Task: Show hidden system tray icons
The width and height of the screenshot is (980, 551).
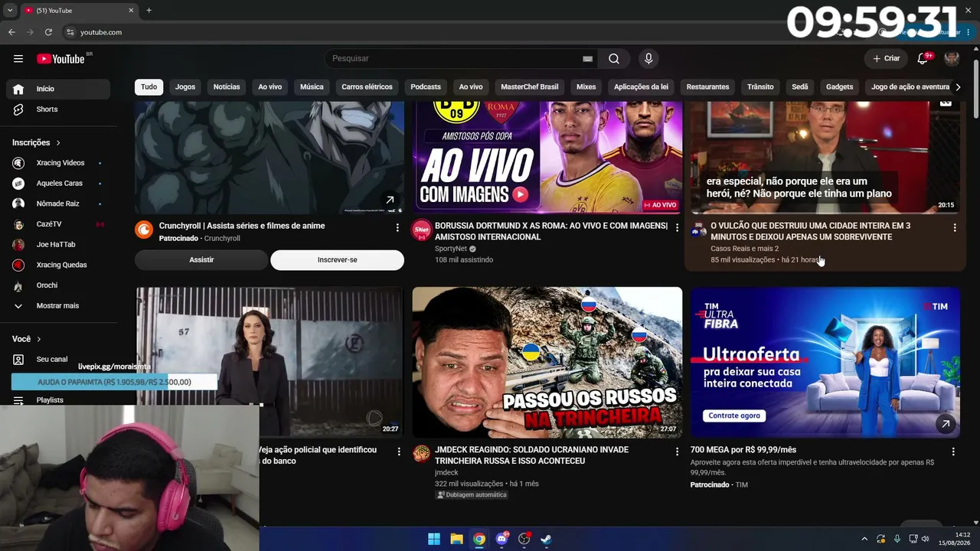Action: pyautogui.click(x=864, y=539)
